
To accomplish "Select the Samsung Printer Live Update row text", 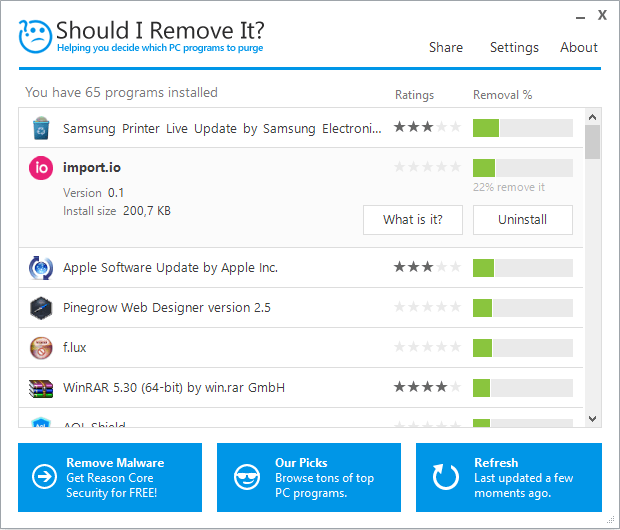I will click(x=222, y=129).
